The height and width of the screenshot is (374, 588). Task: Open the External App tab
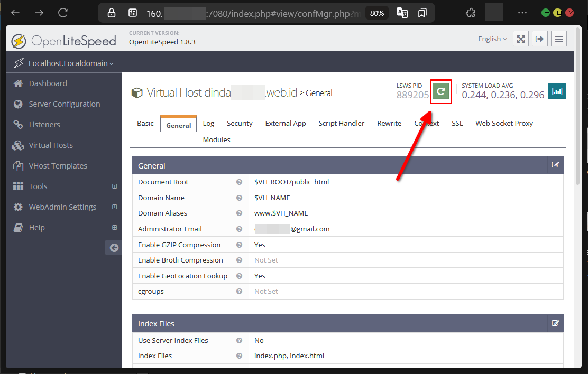click(x=286, y=123)
